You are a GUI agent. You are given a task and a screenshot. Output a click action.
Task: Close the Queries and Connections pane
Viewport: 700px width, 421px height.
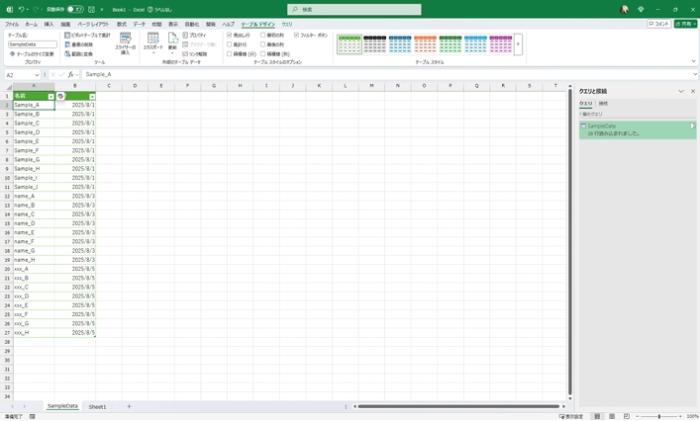click(692, 91)
